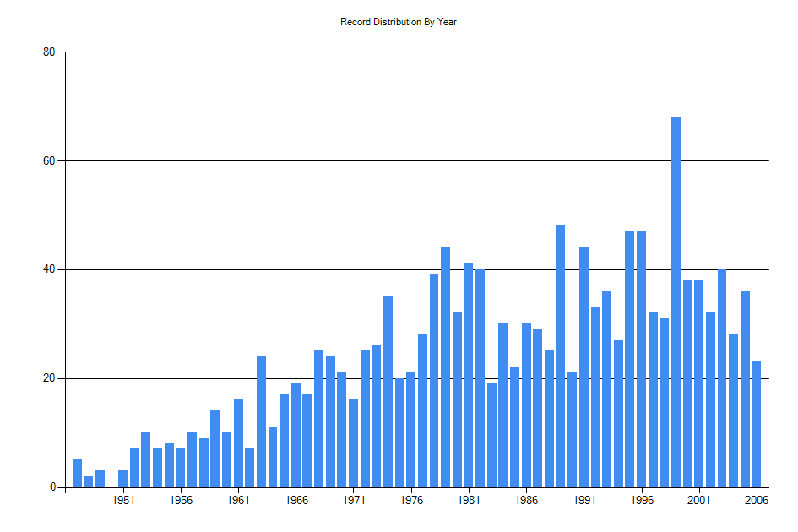Click the chart title Record Distribution By Year
The width and height of the screenshot is (798, 532).
[x=399, y=22]
